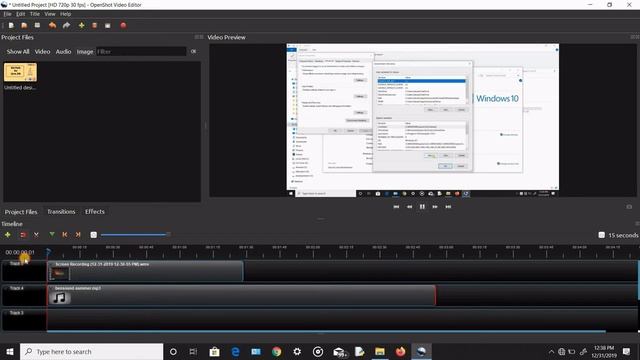This screenshot has width=640, height=360.
Task: Save project with toolbar disk icon
Action: 38,25
